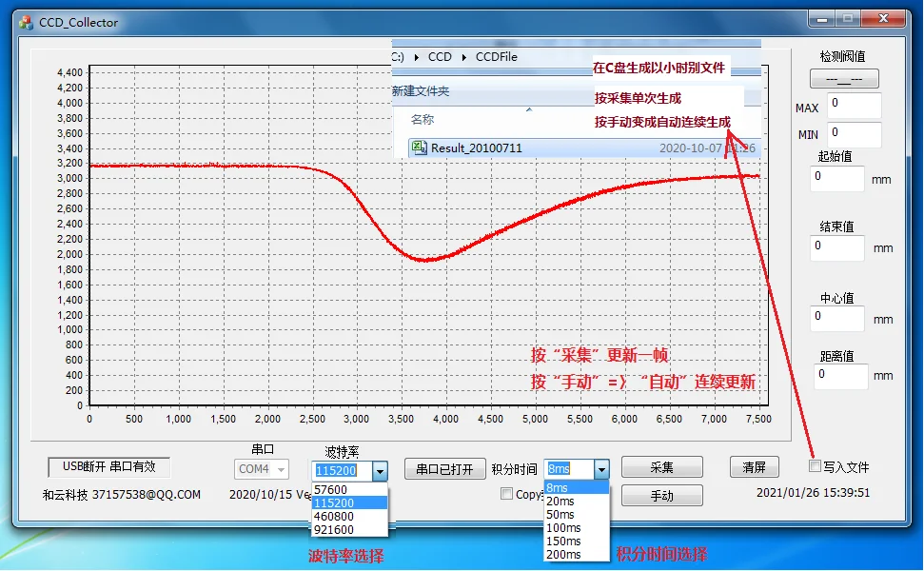This screenshot has width=924, height=571.
Task: Select 115200 in baud rate list
Action: pyautogui.click(x=349, y=502)
